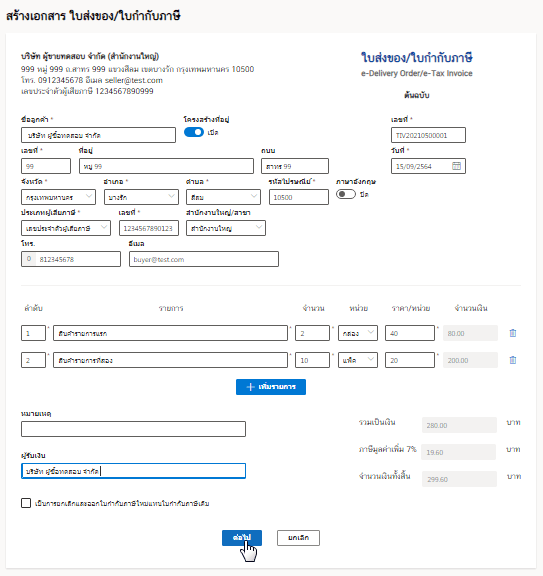The width and height of the screenshot is (543, 576).
Task: Click the description field of item row 1
Action: (x=170, y=333)
